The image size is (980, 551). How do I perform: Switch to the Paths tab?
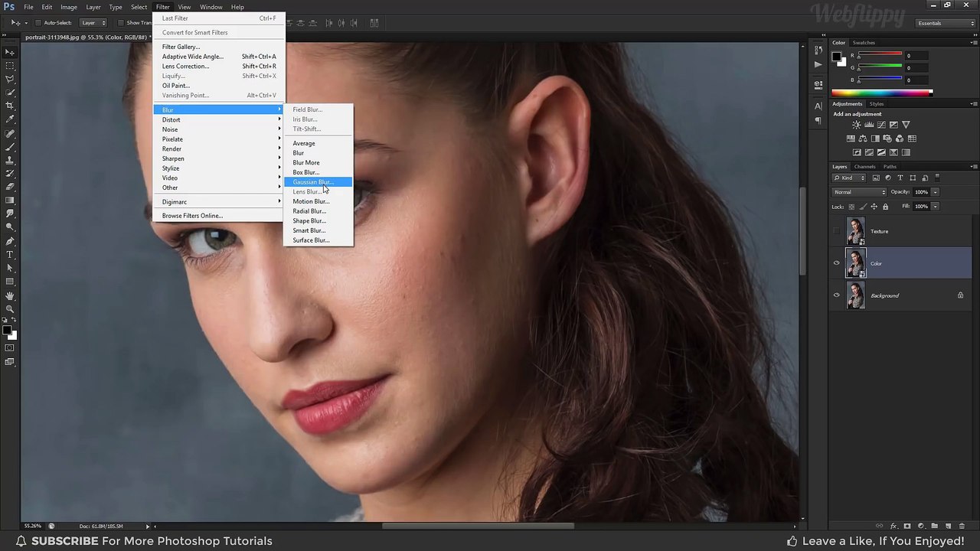pyautogui.click(x=890, y=167)
